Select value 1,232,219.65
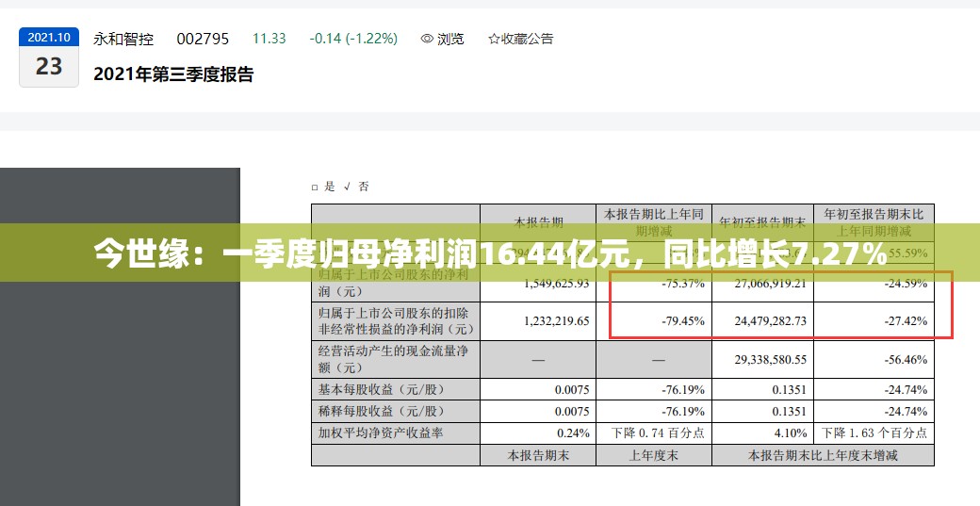This screenshot has width=980, height=506. (556, 321)
